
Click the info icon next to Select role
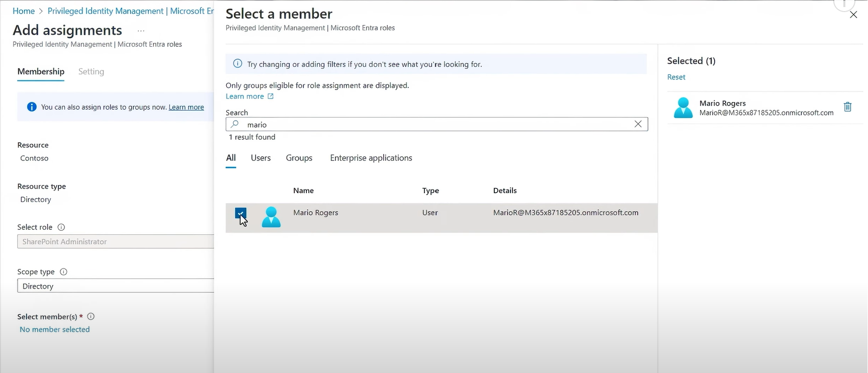click(61, 227)
